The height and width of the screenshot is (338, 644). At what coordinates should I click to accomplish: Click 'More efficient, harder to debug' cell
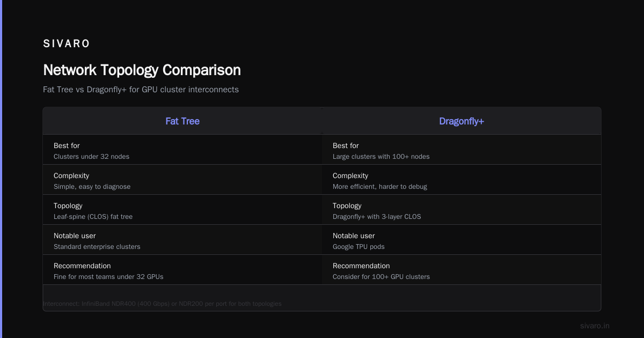point(380,187)
